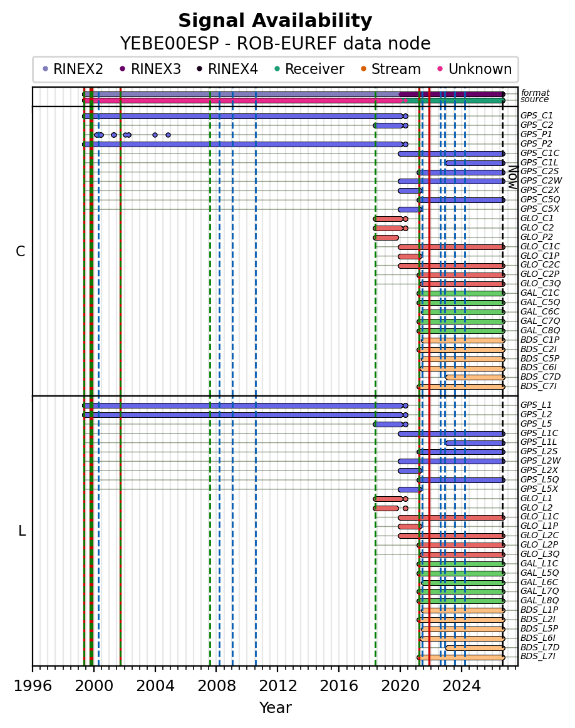Click the GPS_L5 signal label

tap(536, 424)
